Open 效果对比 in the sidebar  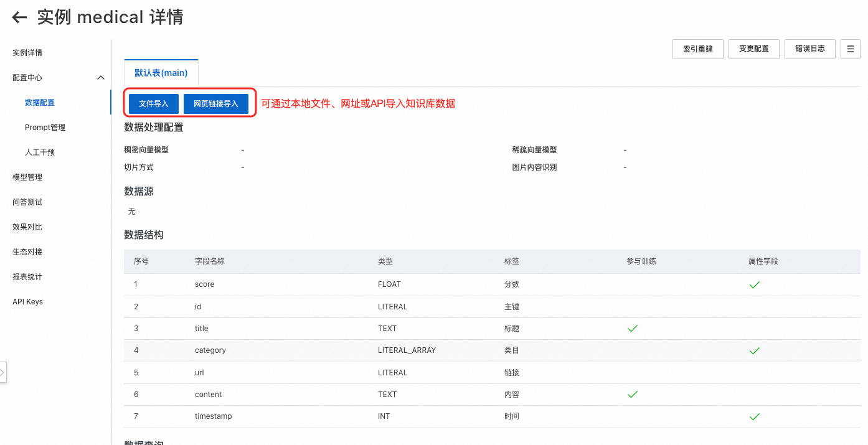point(27,227)
